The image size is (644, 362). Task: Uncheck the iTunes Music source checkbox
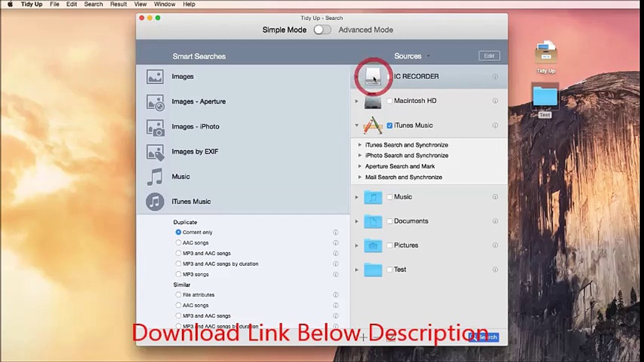390,126
